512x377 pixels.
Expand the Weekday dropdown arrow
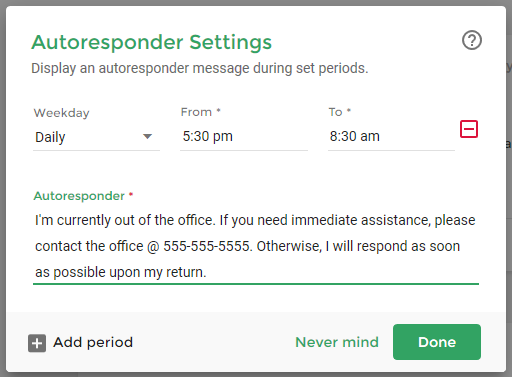pyautogui.click(x=147, y=136)
